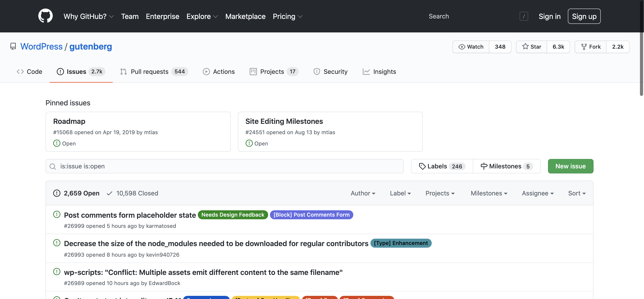Open the Marketplace menu item
Image resolution: width=644 pixels, height=299 pixels.
pos(245,16)
